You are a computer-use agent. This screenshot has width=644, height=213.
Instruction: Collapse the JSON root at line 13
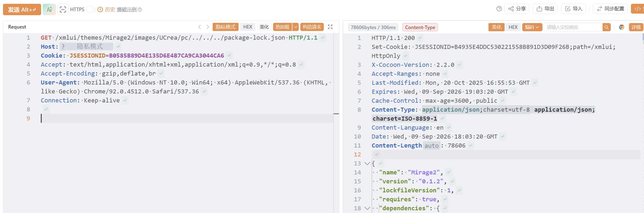tap(367, 164)
